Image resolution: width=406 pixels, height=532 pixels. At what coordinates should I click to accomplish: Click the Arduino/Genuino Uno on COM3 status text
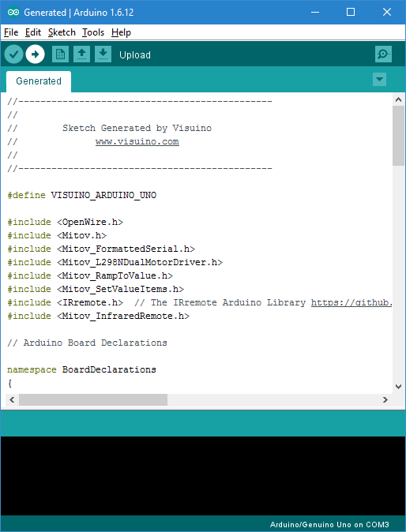(329, 525)
